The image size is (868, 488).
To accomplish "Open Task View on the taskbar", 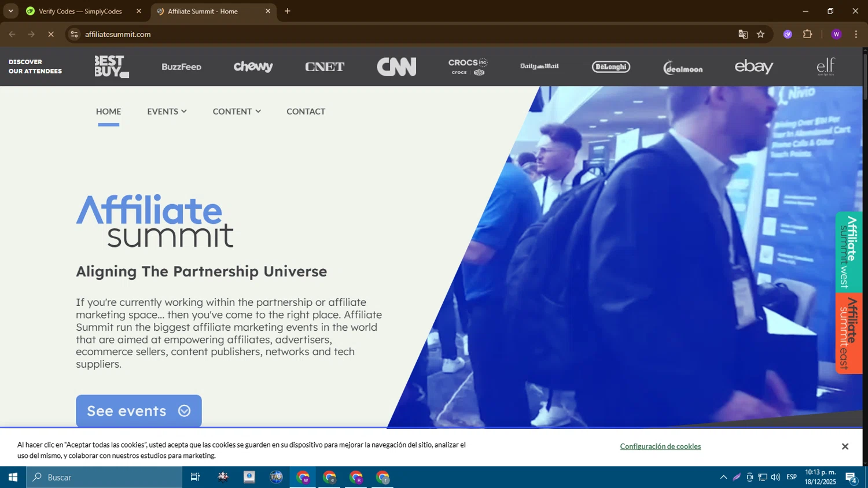I will pos(196,477).
